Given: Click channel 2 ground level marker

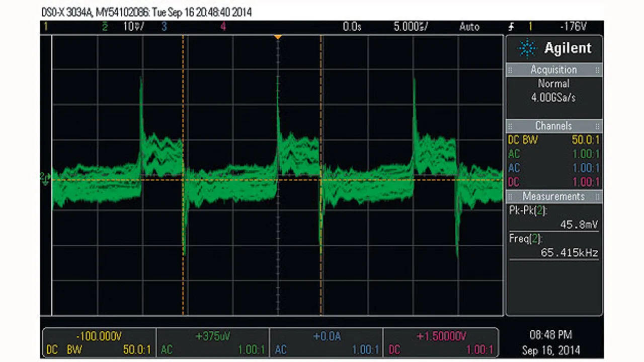Looking at the screenshot, I should 44,178.
